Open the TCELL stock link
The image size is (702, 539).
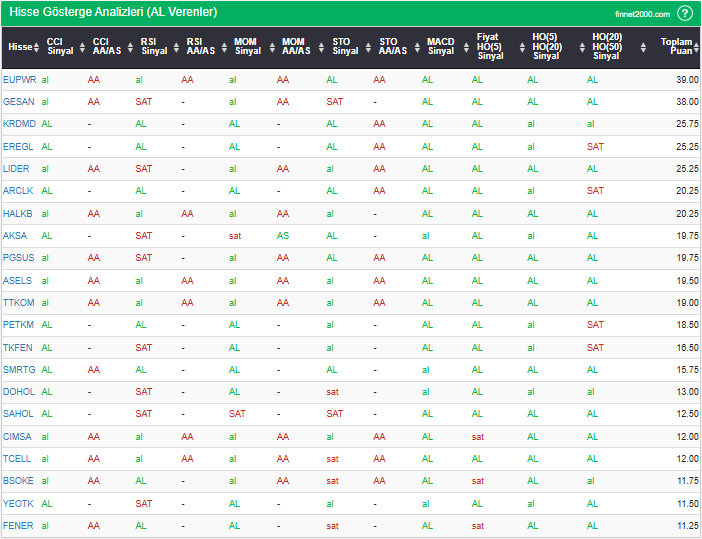pos(17,459)
